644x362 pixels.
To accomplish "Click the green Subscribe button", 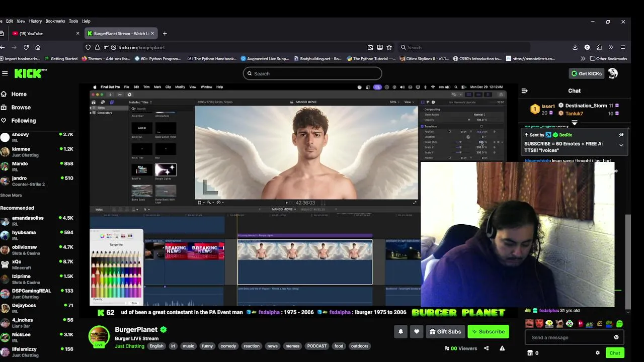I will [x=488, y=332].
